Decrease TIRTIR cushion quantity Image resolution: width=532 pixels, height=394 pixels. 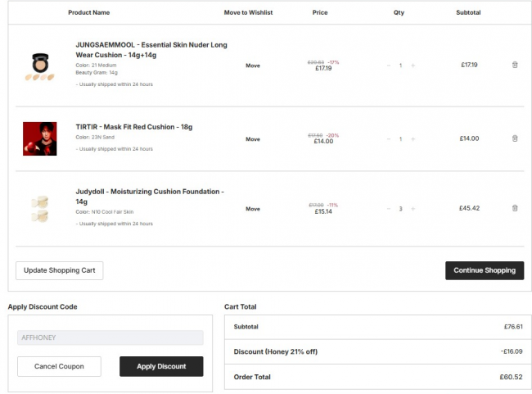point(388,139)
